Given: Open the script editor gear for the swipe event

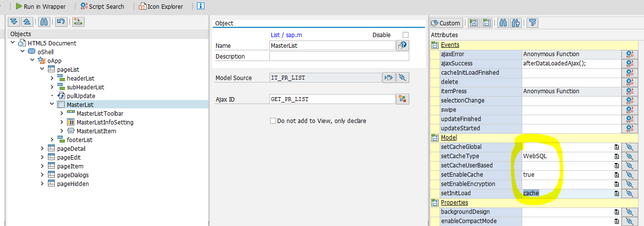Looking at the screenshot, I should point(630,110).
